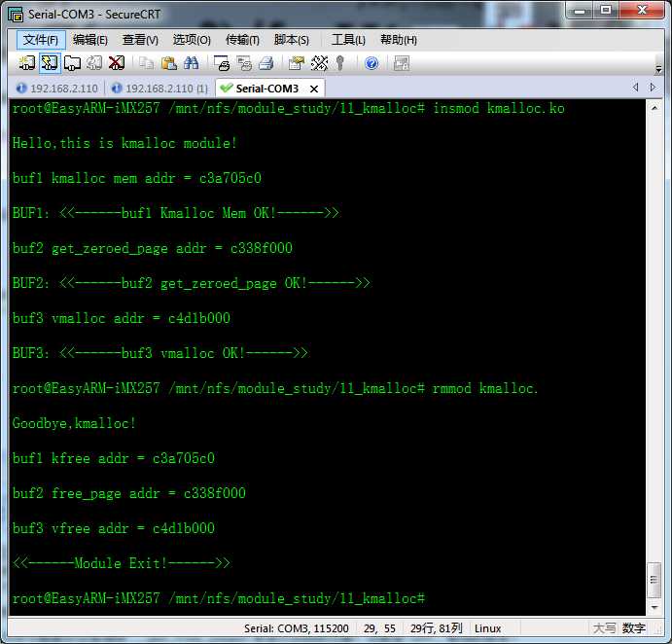Click the Quick Connect toolbar icon
This screenshot has height=644, width=672.
pos(50,63)
